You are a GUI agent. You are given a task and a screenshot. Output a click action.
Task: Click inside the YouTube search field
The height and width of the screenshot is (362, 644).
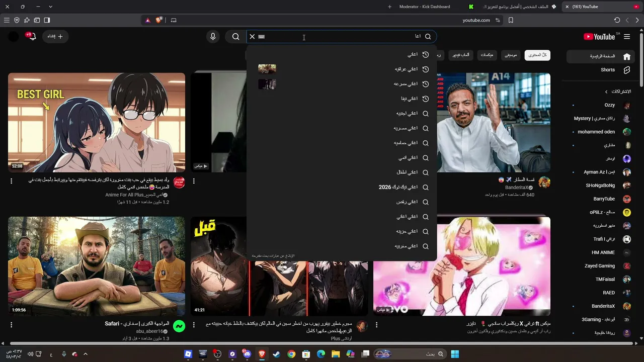click(x=342, y=37)
